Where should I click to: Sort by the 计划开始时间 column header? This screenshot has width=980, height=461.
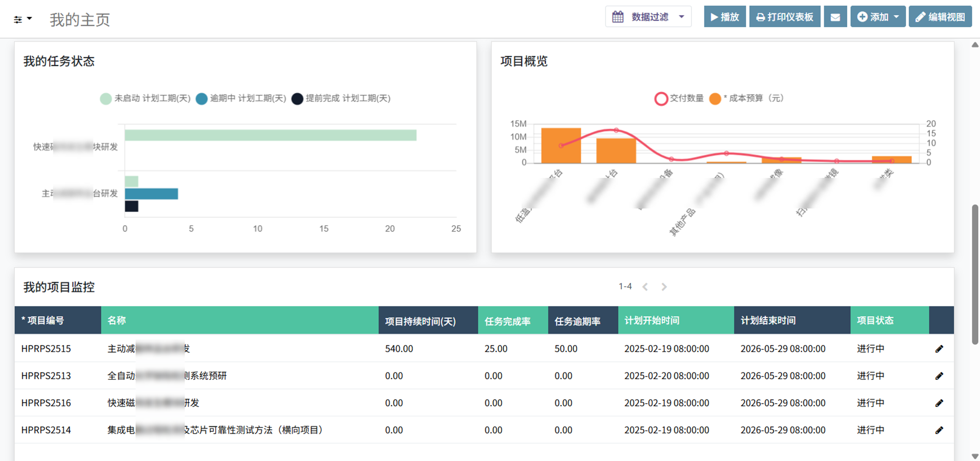[x=676, y=320]
